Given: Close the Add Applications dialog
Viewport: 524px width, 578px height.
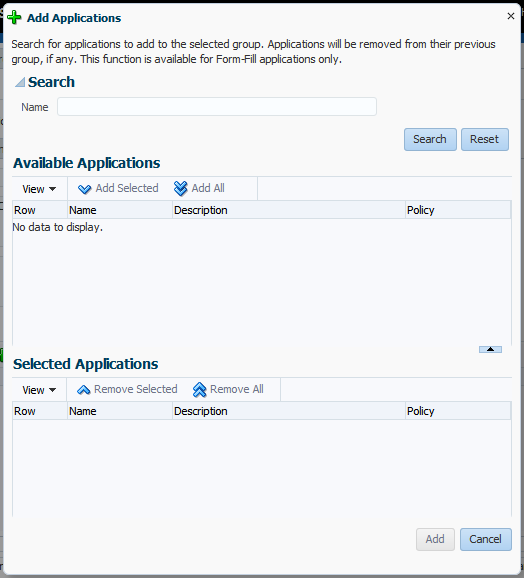Looking at the screenshot, I should [x=511, y=16].
